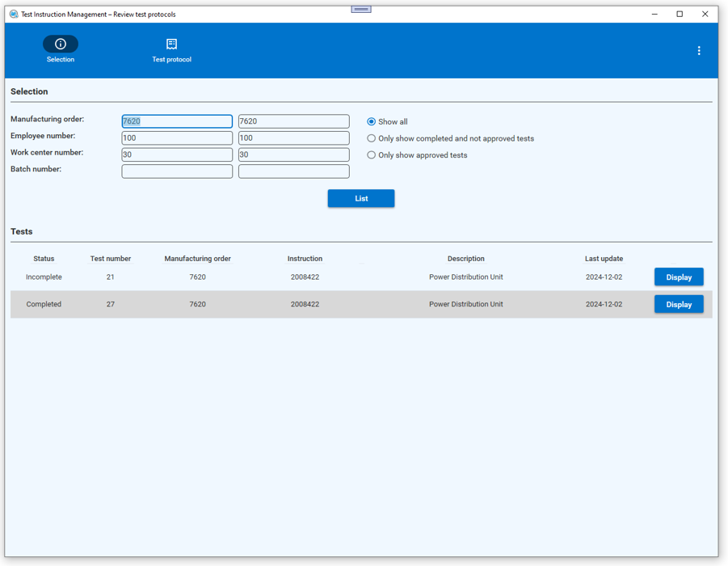Screen dimensions: 728x566
Task: Select the Completed status cell
Action: [44, 304]
